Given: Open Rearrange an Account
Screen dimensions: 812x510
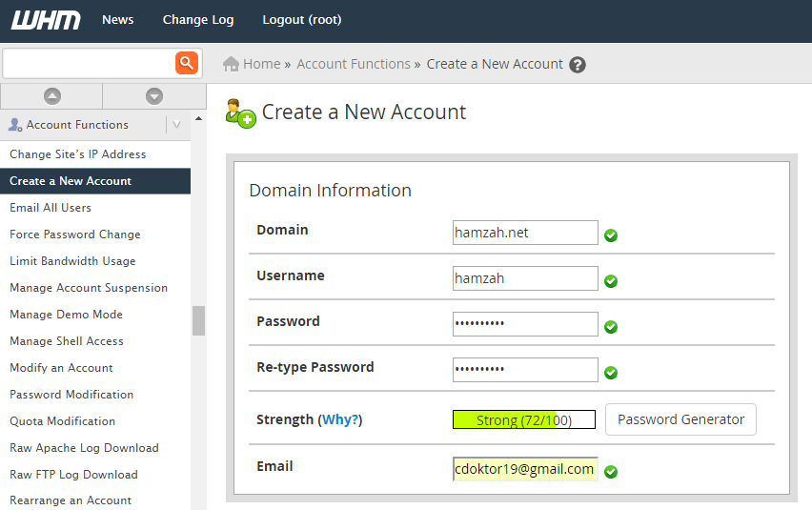Looking at the screenshot, I should 71,500.
